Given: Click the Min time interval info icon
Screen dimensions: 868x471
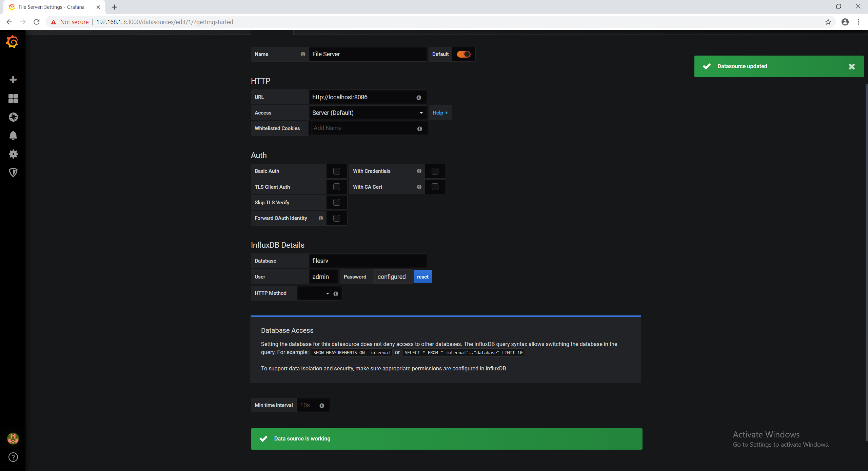Looking at the screenshot, I should coord(322,406).
